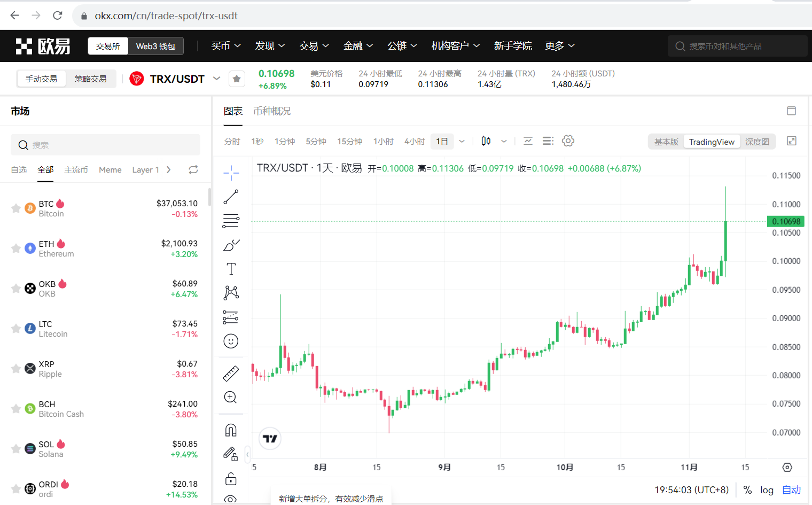Select the crosshair cursor tool

pos(231,173)
